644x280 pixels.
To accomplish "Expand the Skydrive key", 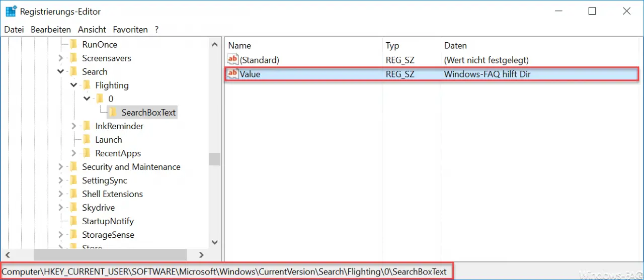I will click(x=60, y=208).
